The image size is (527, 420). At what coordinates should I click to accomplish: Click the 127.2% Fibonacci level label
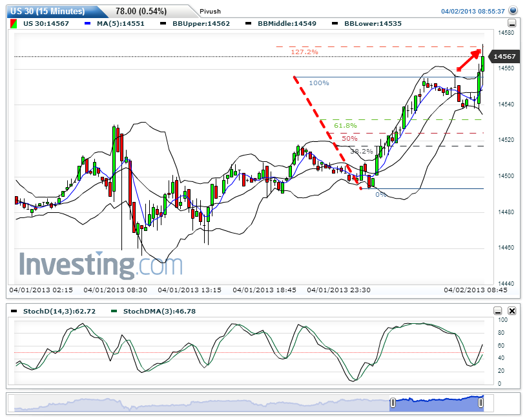point(304,52)
